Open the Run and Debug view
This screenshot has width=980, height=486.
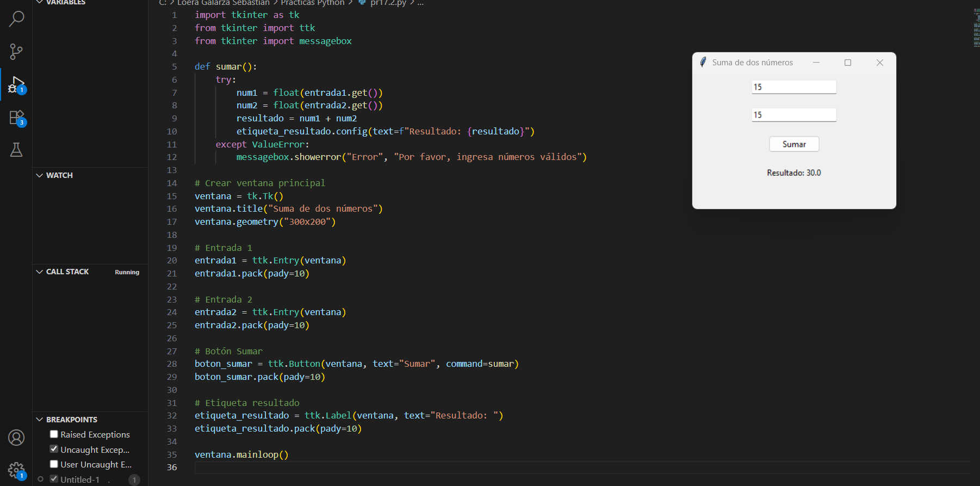(16, 85)
